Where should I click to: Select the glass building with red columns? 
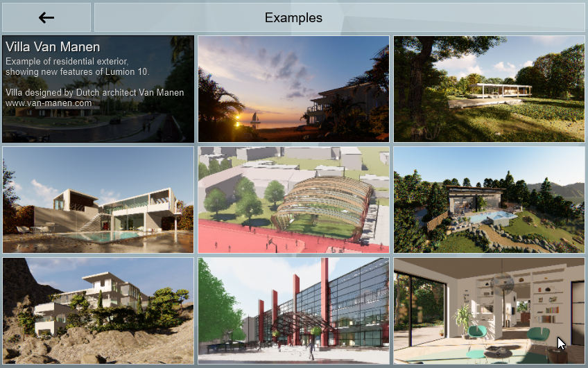(293, 310)
